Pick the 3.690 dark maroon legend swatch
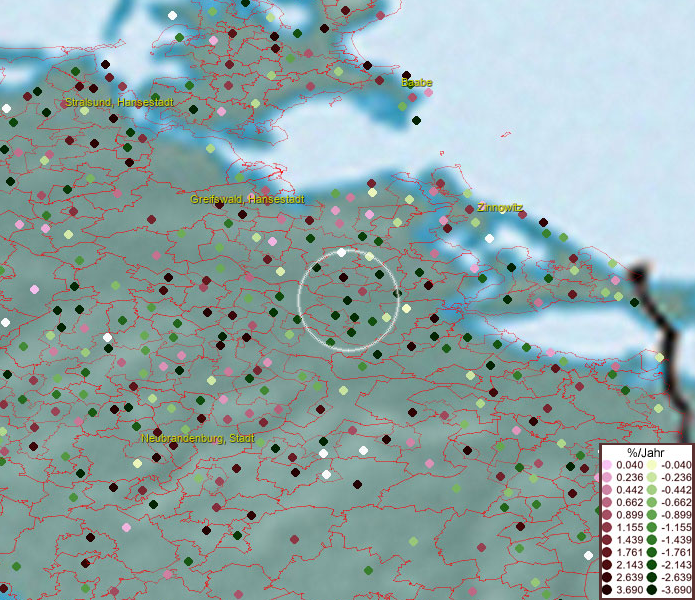 [607, 590]
